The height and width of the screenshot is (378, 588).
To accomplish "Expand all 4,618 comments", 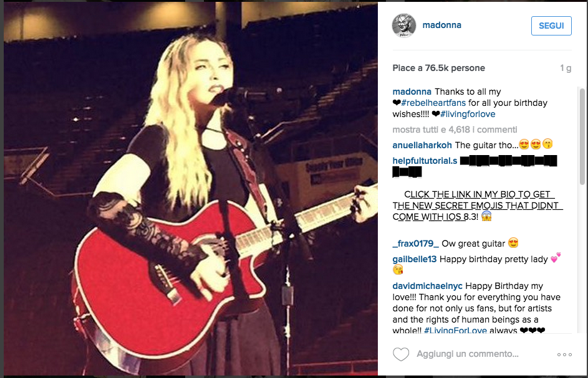I will pyautogui.click(x=455, y=130).
